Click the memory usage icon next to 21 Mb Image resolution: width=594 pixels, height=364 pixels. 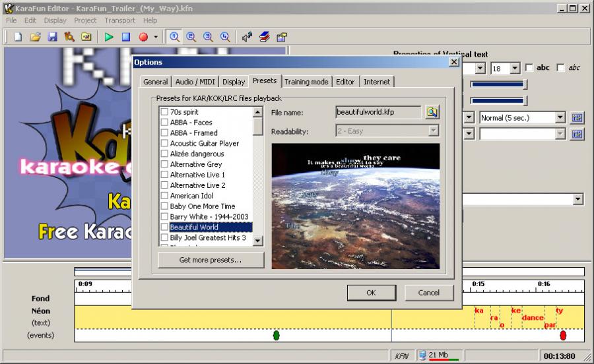[423, 355]
